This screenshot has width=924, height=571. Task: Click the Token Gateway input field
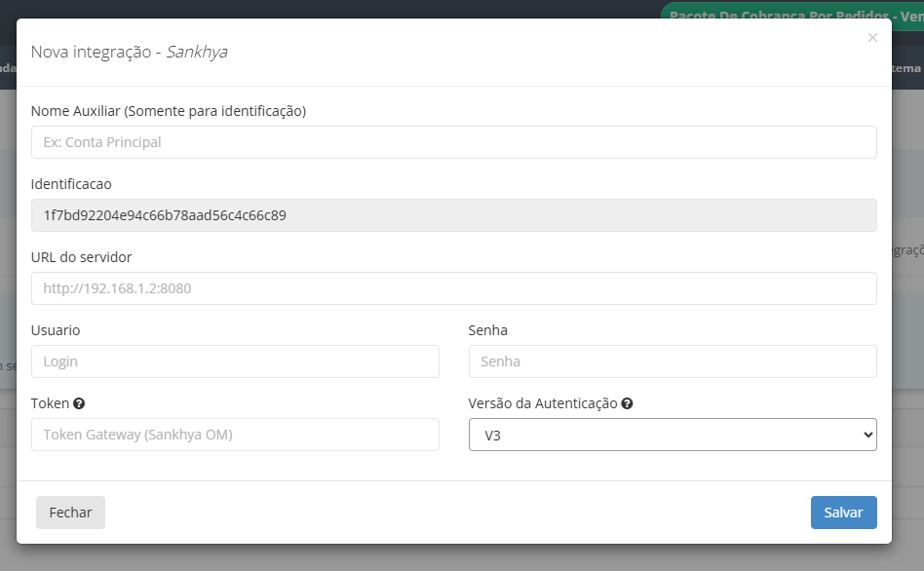[x=235, y=435]
